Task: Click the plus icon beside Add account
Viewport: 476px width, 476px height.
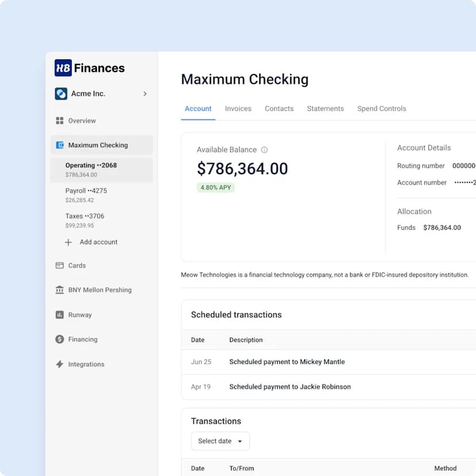Action: [68, 242]
